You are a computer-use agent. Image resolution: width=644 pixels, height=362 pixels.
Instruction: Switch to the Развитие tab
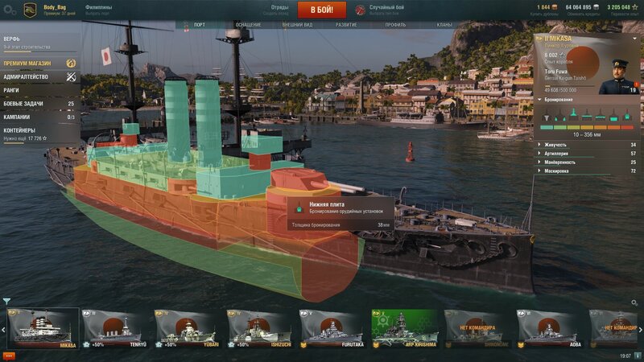[346, 25]
